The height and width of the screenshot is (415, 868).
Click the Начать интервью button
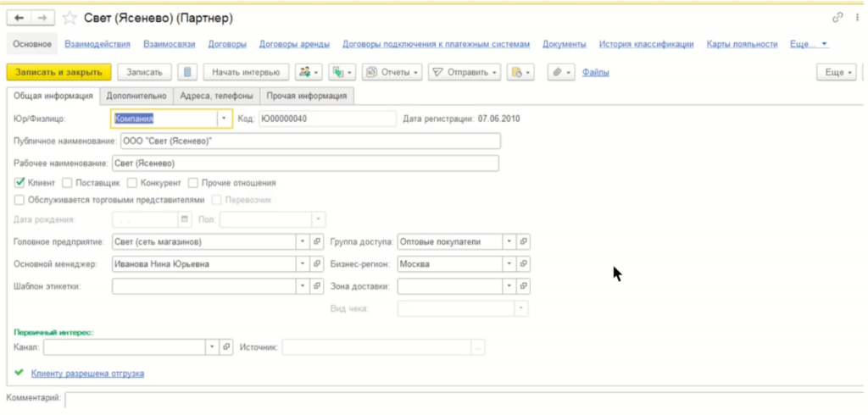[247, 72]
